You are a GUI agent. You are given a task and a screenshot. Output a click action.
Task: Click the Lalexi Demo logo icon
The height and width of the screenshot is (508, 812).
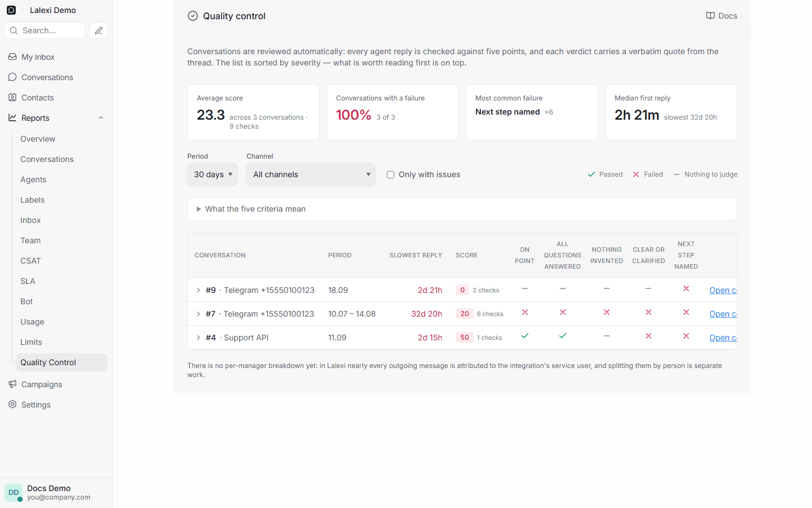click(x=11, y=10)
